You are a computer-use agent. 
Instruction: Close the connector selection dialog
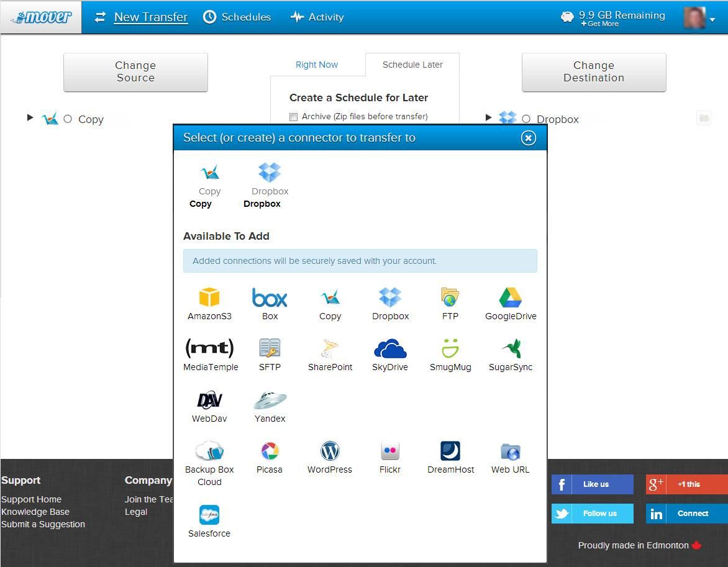tap(528, 138)
